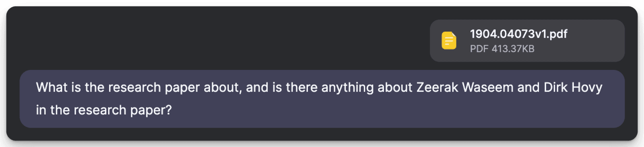Screen dimensions: 644x147
Task: Click empty space right of the filename in the card
Action: tap(595, 34)
